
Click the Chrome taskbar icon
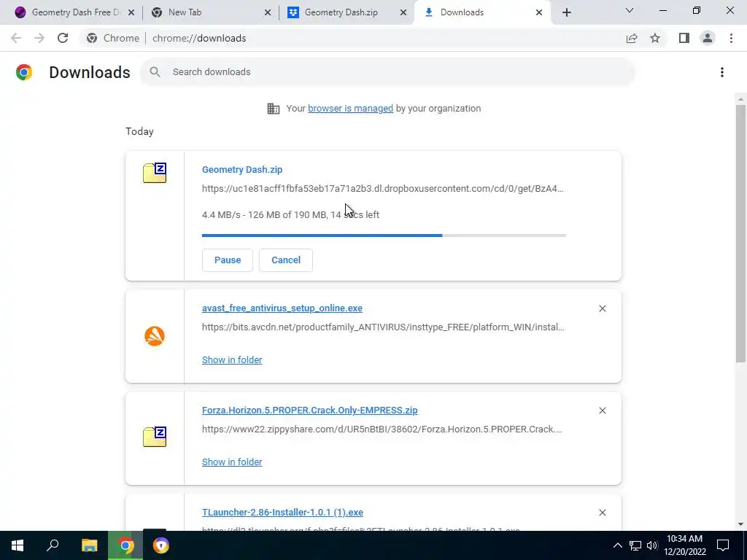point(125,545)
